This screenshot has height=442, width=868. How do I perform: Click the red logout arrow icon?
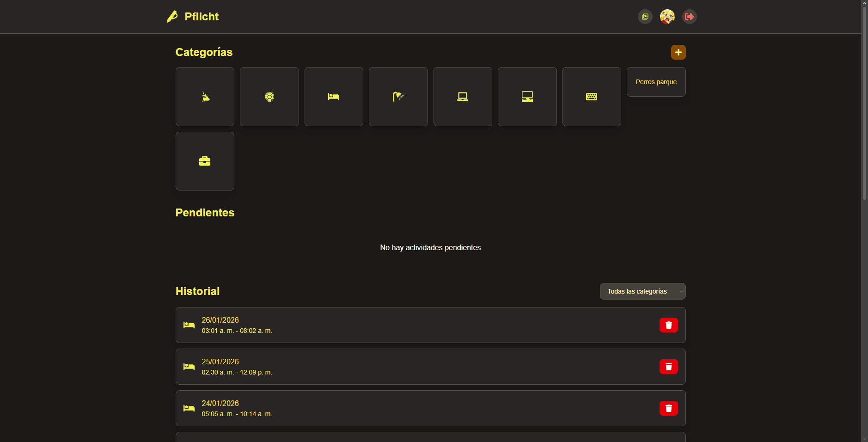(x=689, y=17)
